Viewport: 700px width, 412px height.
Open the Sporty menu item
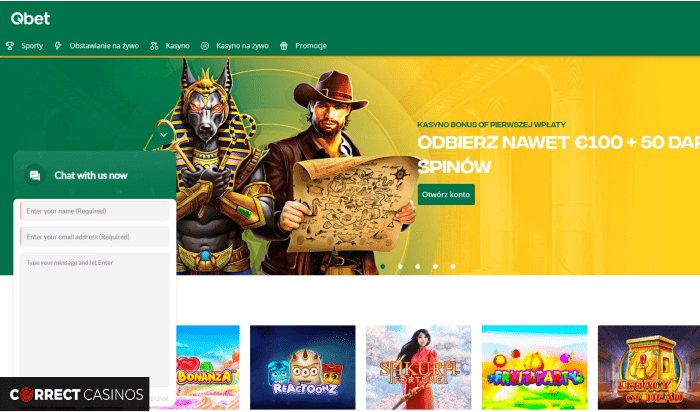[x=32, y=46]
